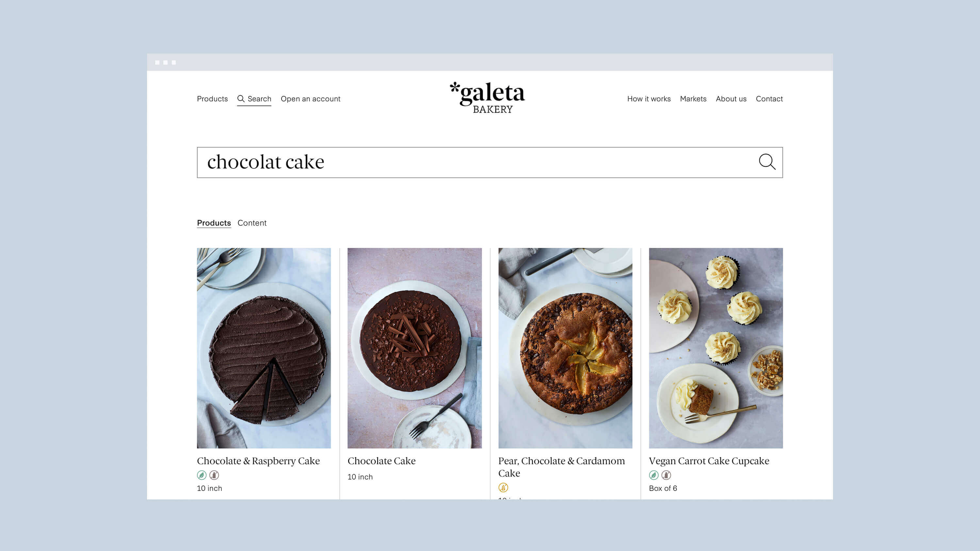Open the How it works page
This screenshot has height=551, width=980.
point(649,99)
